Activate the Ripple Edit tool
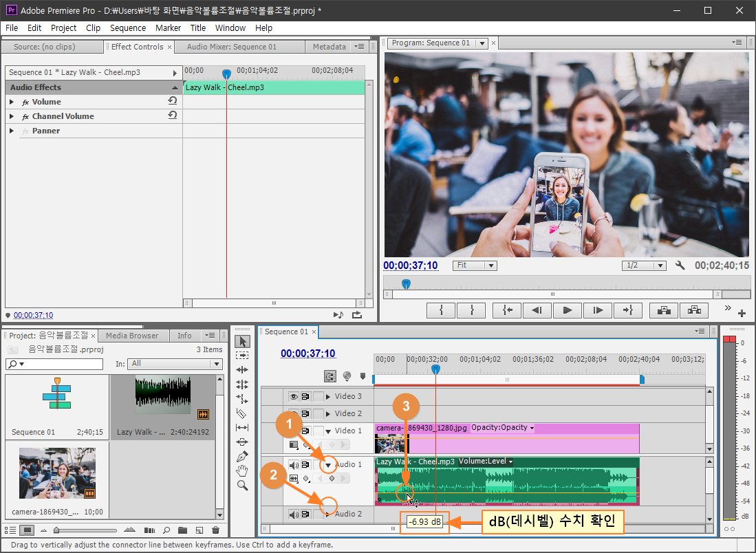Image resolution: width=756 pixels, height=553 pixels. coord(241,369)
